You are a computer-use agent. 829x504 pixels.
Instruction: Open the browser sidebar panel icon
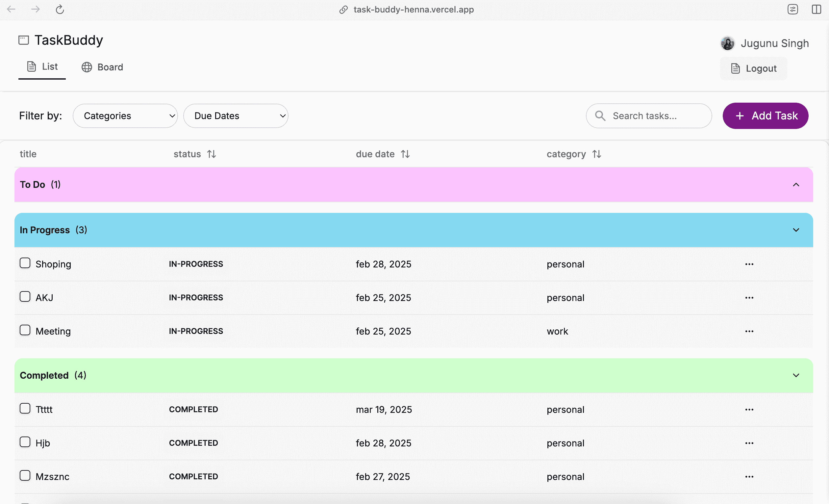(x=816, y=10)
